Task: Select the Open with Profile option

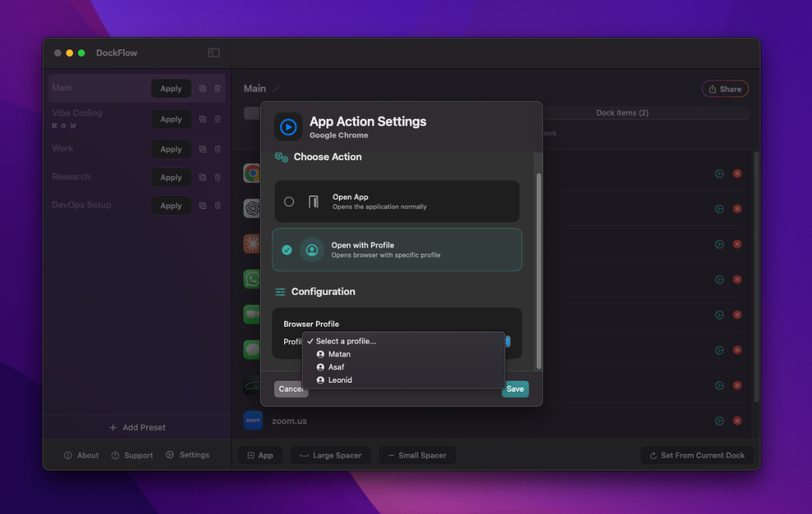Action: [x=397, y=250]
